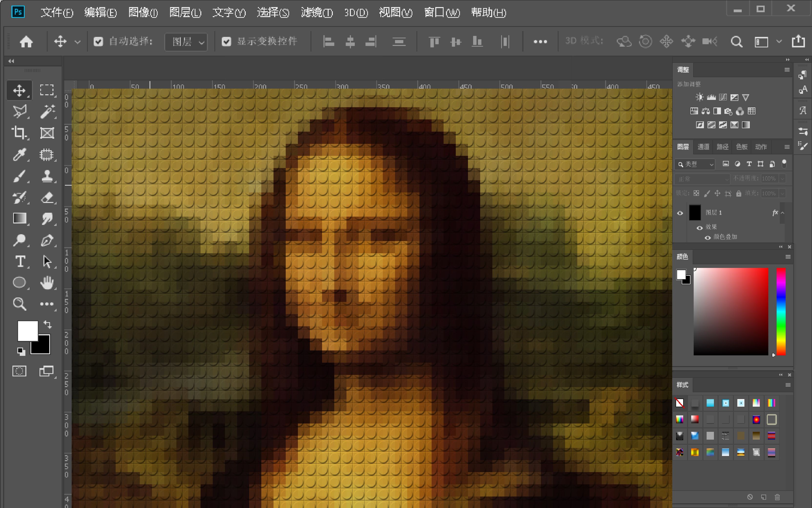The height and width of the screenshot is (508, 812).
Task: Toggle the 显示变换控件 checkbox
Action: coord(226,42)
